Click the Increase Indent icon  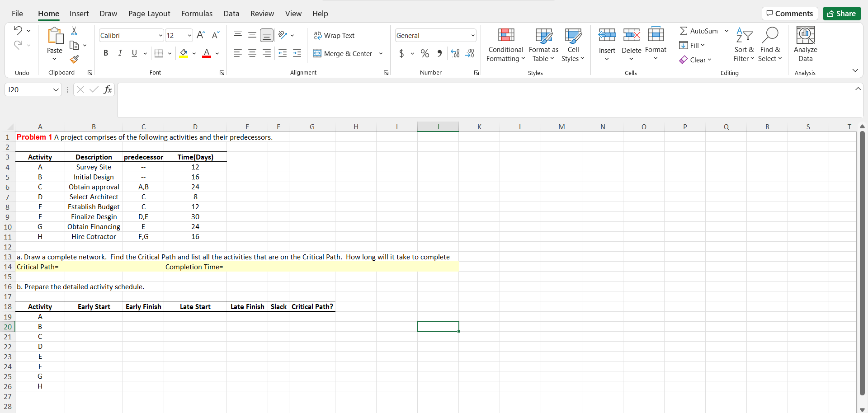(297, 53)
